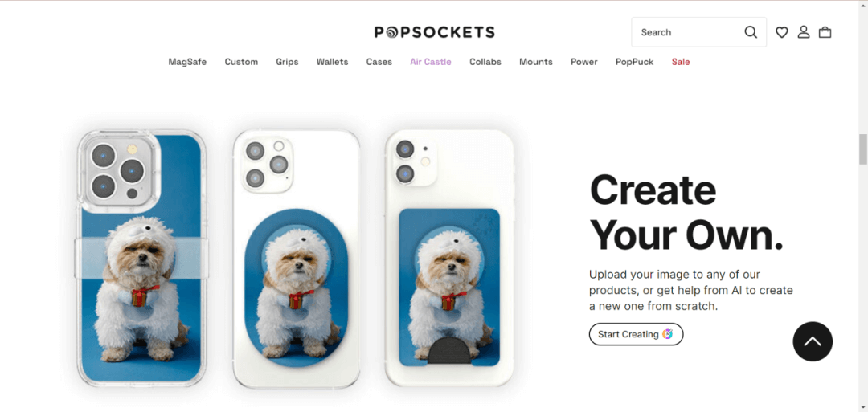Viewport: 868px width, 412px height.
Task: Open the Grips menu
Action: pyautogui.click(x=287, y=62)
